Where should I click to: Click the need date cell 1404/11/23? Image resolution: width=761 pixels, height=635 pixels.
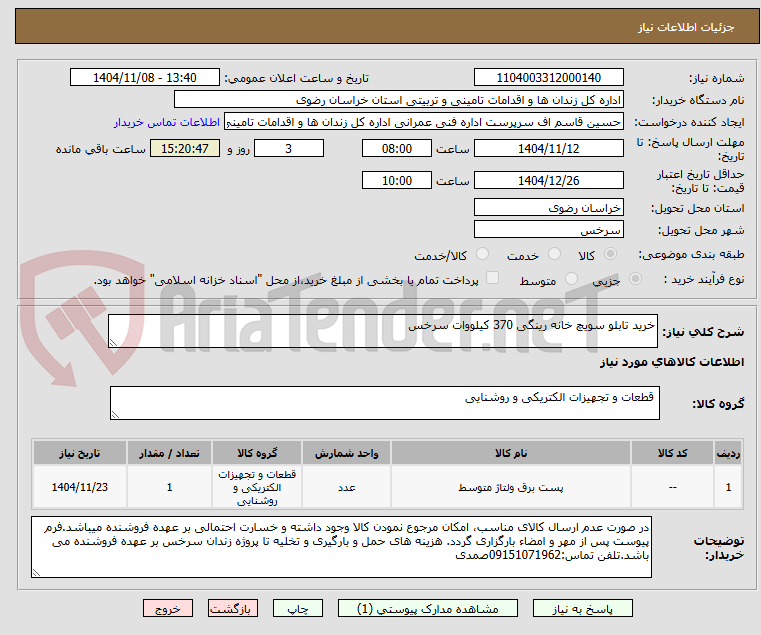[x=80, y=487]
